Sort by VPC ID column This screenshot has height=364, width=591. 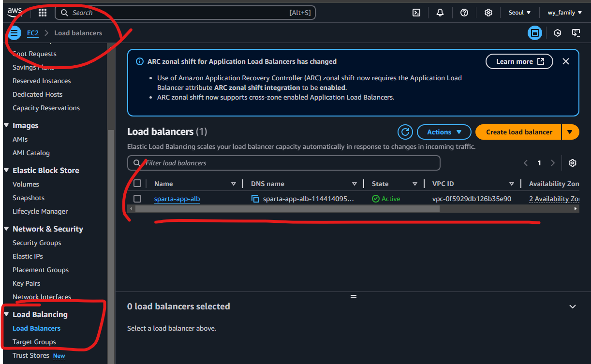[512, 184]
